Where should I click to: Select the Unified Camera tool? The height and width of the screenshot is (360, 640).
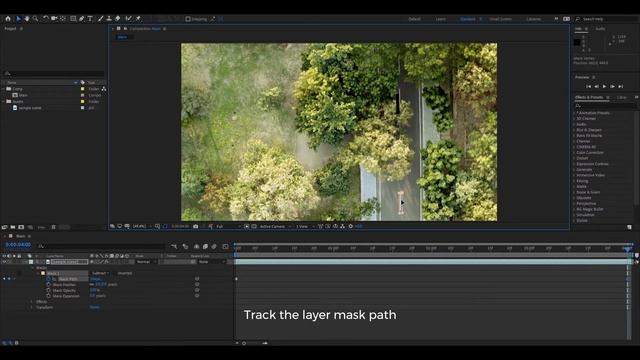[54, 18]
